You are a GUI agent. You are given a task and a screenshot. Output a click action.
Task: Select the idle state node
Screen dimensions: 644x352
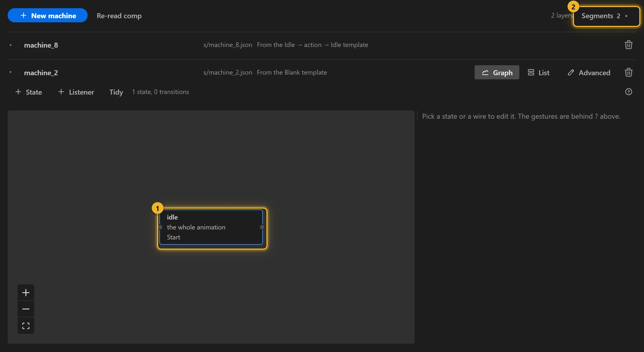point(211,227)
